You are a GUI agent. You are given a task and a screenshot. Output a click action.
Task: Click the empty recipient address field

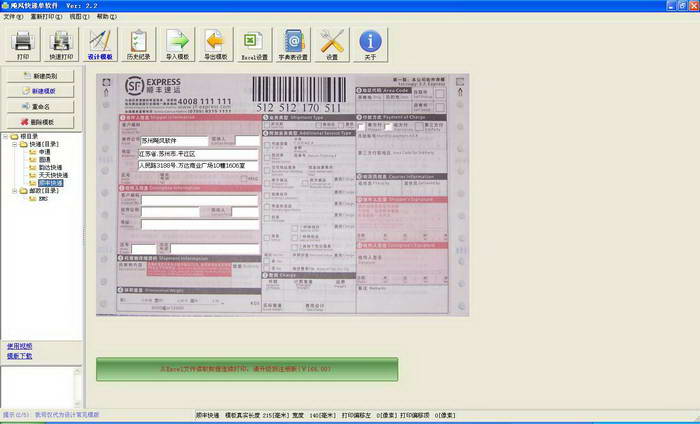[x=200, y=224]
